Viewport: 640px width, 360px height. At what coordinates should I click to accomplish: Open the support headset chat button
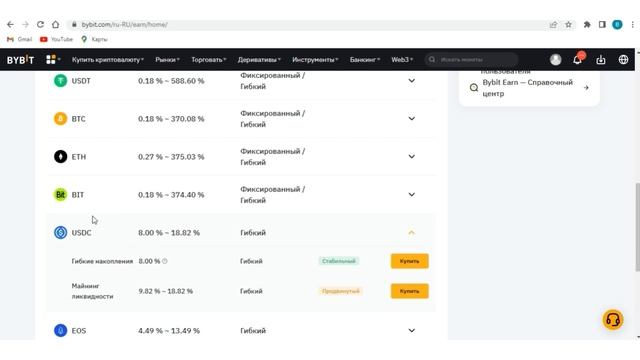point(613,320)
